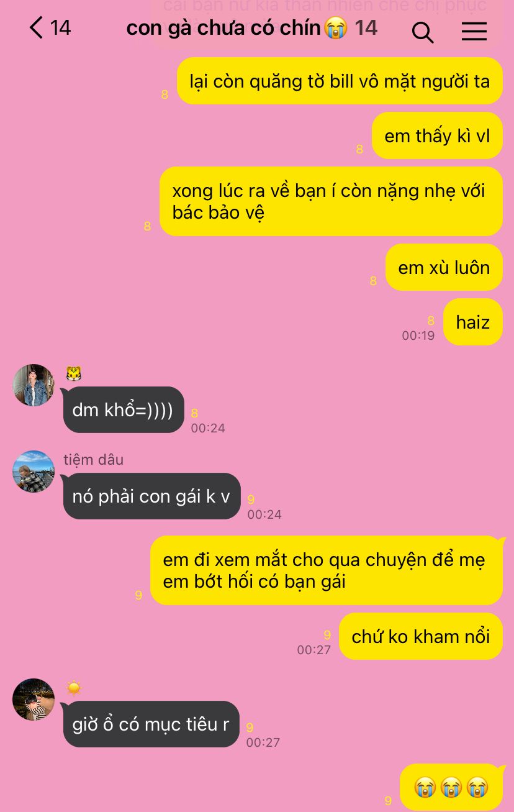
Task: Open chat search magnifier icon
Action: tap(423, 32)
